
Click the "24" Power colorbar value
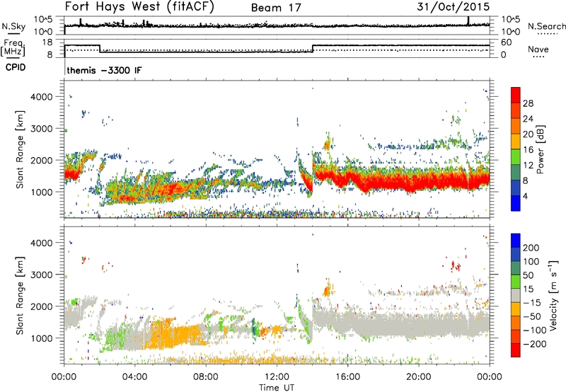click(528, 119)
